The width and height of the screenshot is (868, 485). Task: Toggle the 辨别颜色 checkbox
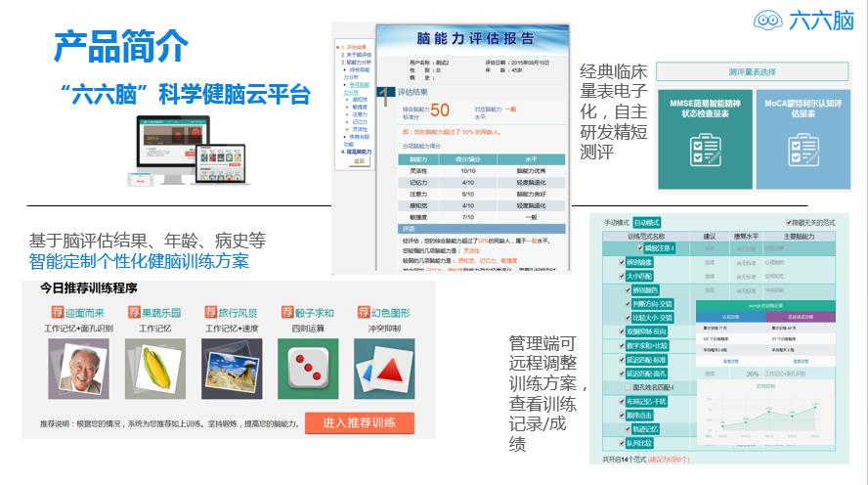point(628,289)
